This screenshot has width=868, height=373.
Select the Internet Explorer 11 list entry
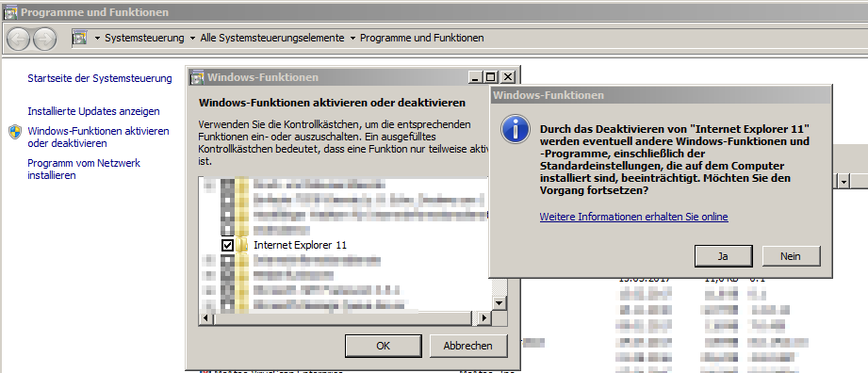(x=300, y=245)
